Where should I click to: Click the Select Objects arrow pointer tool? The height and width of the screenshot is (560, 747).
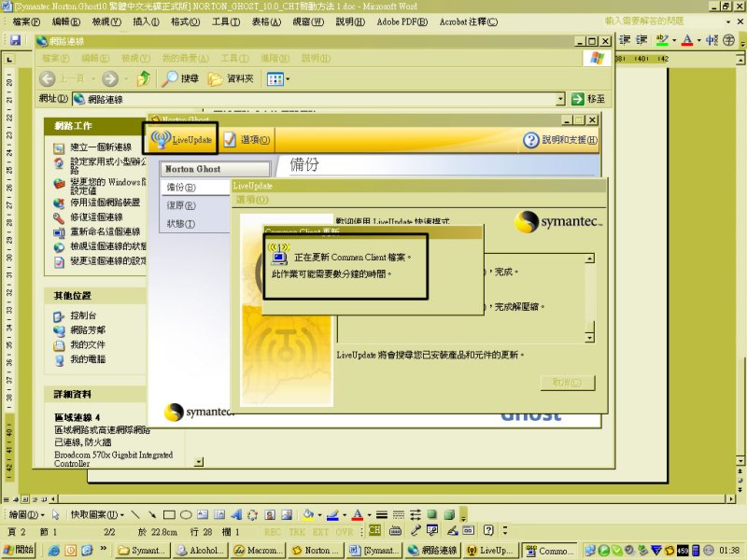click(56, 515)
